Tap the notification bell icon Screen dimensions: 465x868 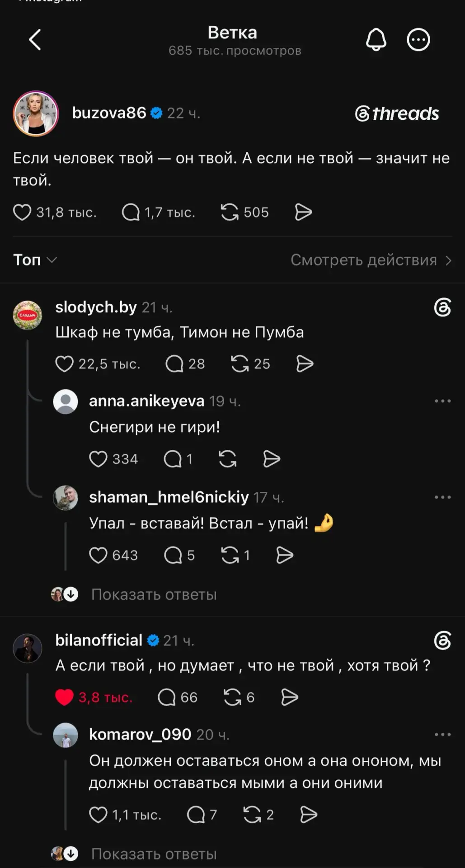[376, 39]
